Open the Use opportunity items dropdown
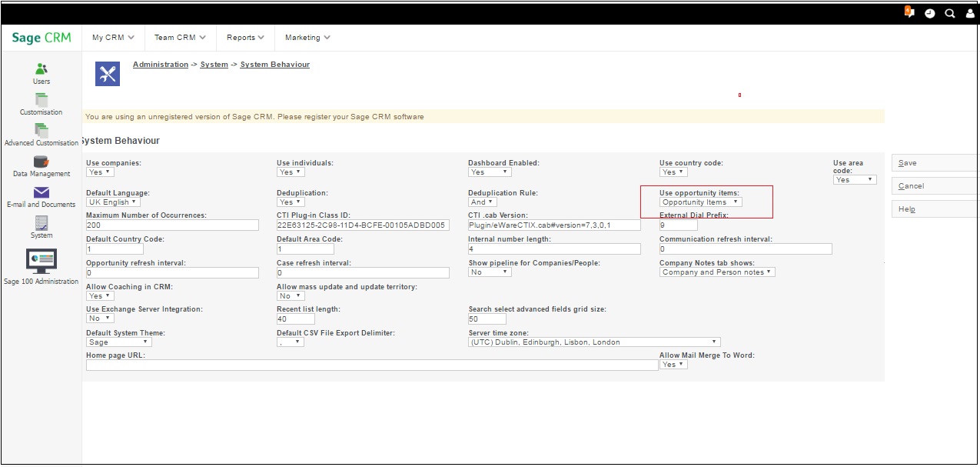The width and height of the screenshot is (980, 467). pyautogui.click(x=700, y=202)
